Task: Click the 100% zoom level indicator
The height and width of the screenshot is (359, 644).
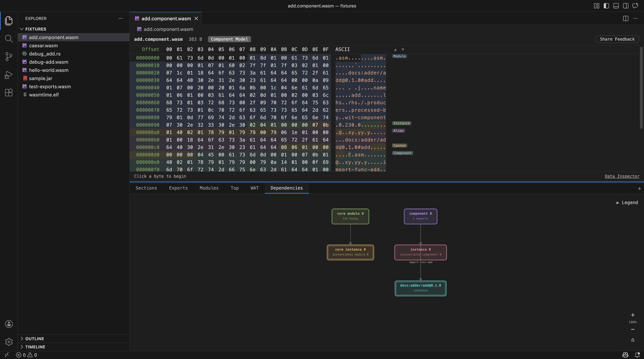Action: [x=633, y=322]
